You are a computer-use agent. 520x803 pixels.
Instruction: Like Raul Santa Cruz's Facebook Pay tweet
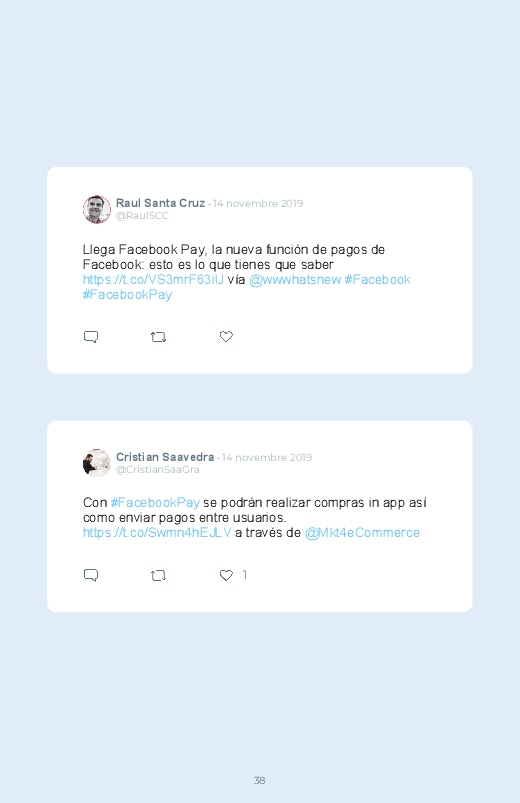pos(226,336)
